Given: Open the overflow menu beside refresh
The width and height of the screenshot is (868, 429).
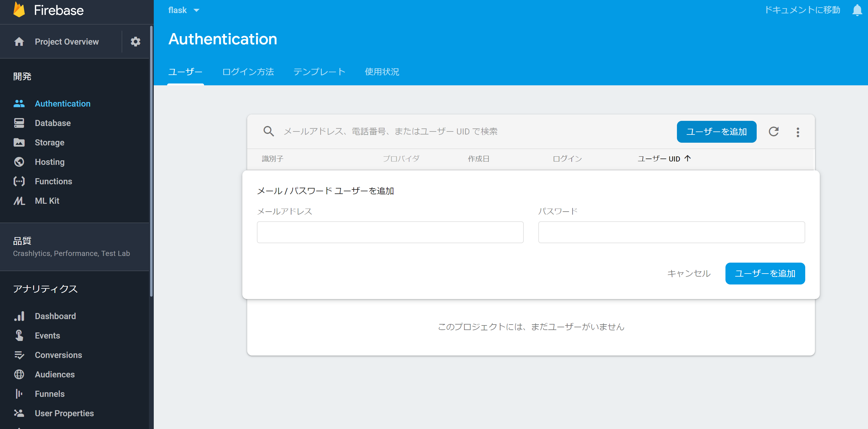Looking at the screenshot, I should (x=798, y=131).
